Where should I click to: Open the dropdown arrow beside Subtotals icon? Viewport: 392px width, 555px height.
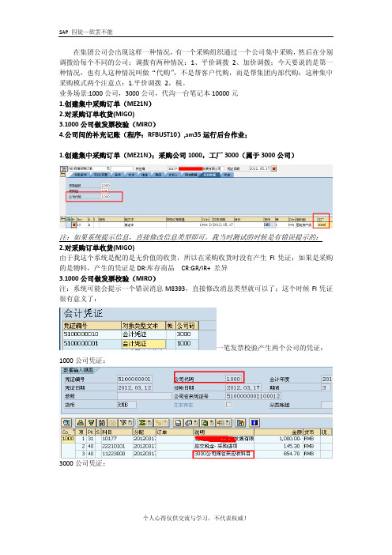coord(165,423)
